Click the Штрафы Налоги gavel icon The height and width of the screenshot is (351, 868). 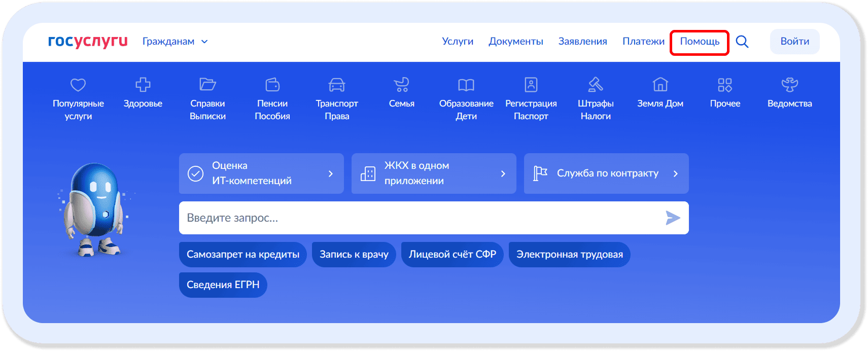596,85
